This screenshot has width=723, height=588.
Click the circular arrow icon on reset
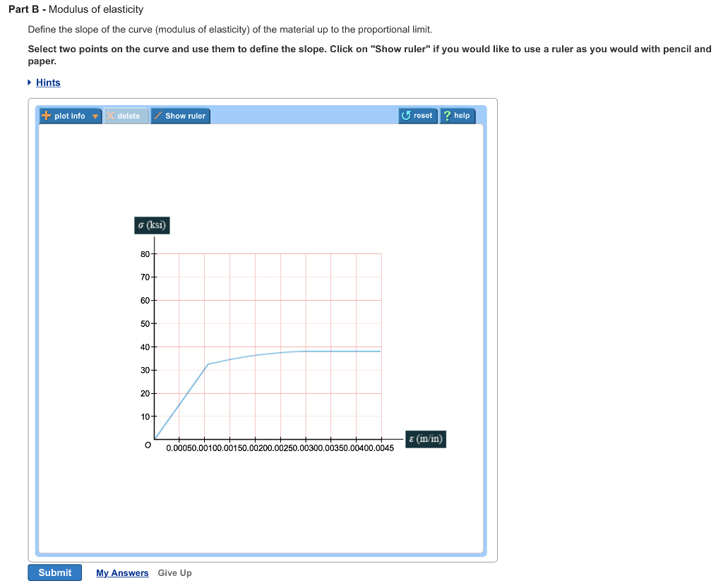[x=405, y=115]
